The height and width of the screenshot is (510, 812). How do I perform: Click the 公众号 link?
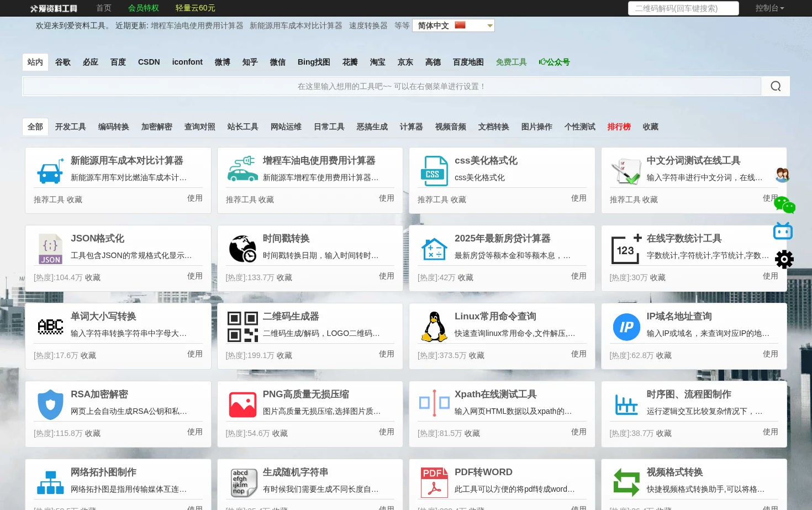coord(555,62)
